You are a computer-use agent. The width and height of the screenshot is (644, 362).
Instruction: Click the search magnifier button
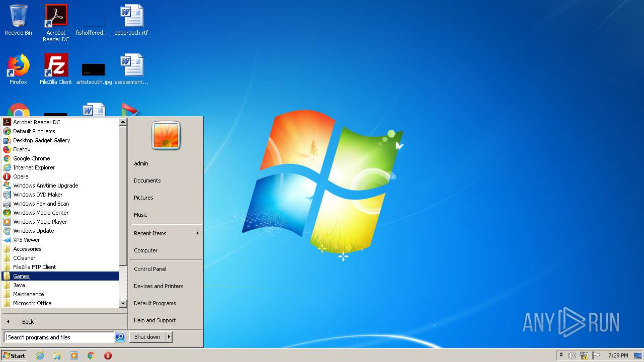[120, 337]
